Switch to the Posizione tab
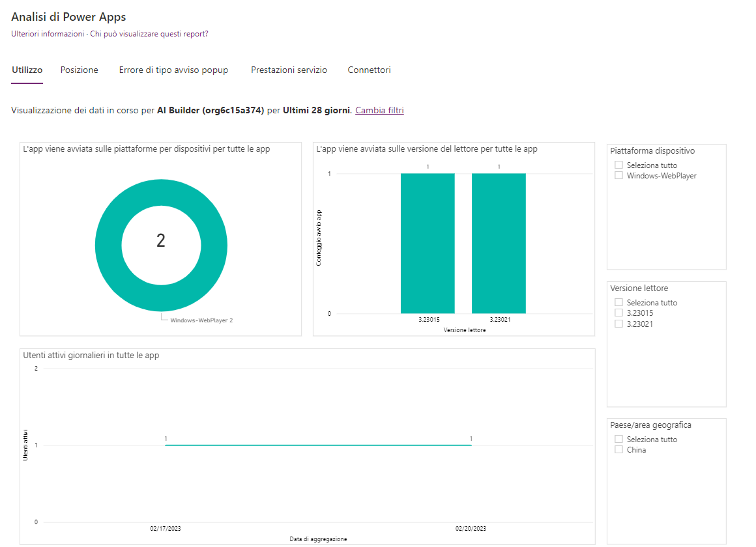 (79, 70)
